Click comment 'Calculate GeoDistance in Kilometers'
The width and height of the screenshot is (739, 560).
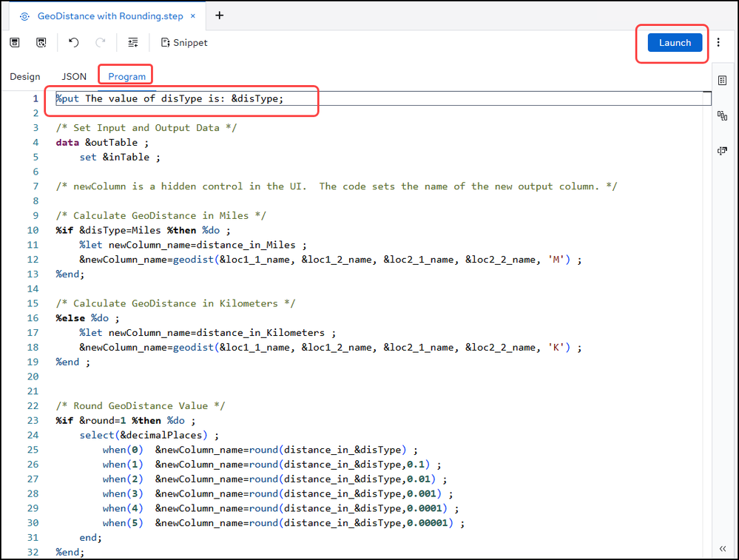(175, 303)
